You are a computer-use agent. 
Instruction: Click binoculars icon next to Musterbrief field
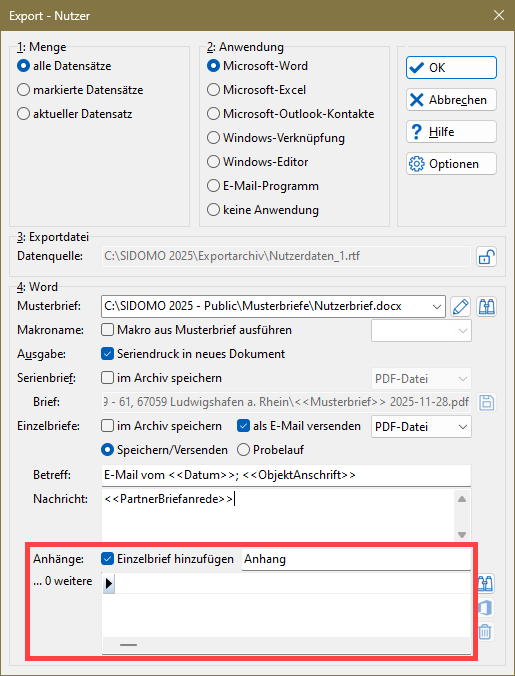click(487, 307)
